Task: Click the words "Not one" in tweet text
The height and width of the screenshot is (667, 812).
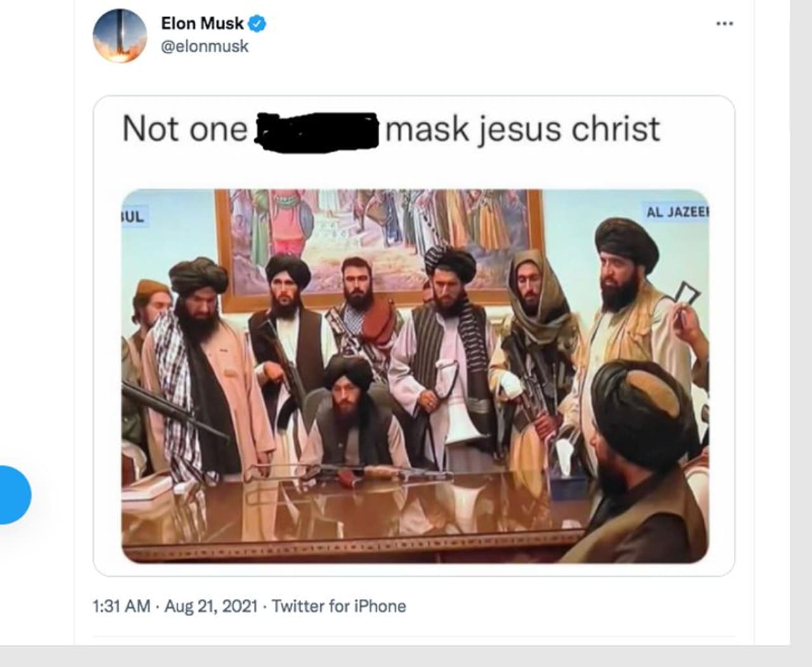Action: pos(184,129)
